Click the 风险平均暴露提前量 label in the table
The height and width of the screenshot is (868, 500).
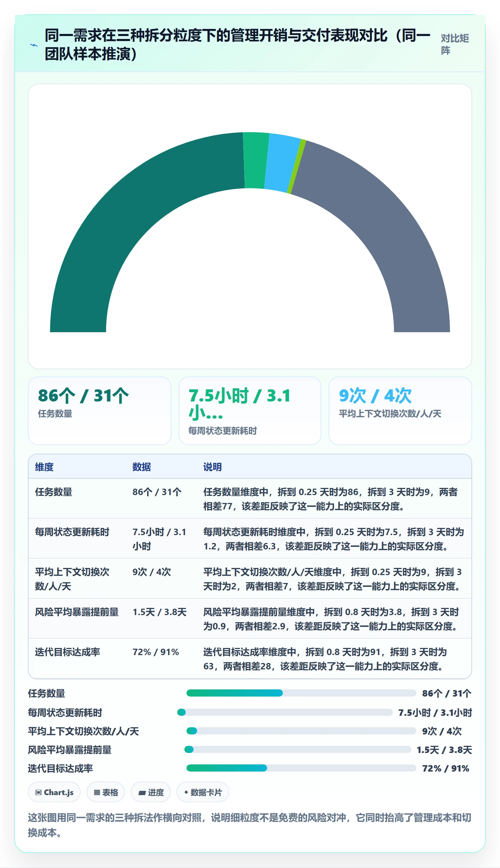click(77, 612)
